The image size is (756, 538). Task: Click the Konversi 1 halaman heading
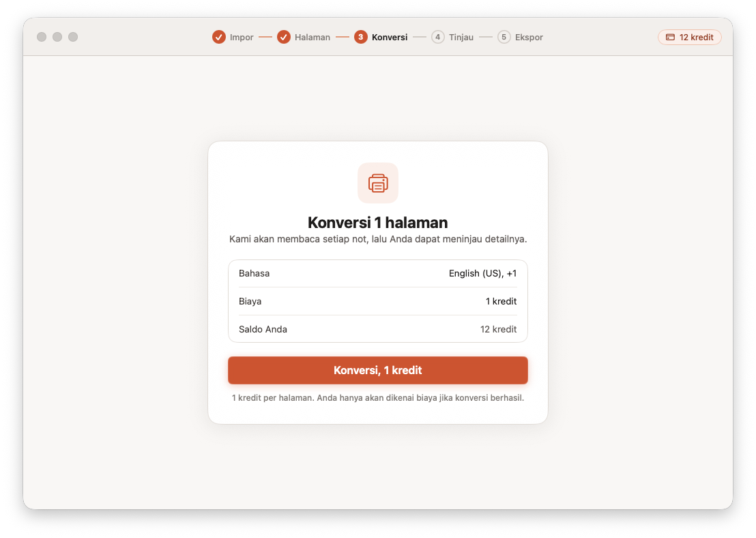(x=378, y=223)
